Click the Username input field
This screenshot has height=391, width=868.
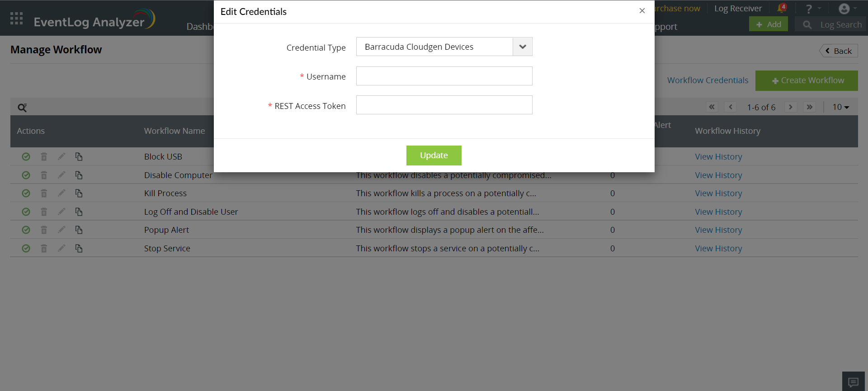coord(444,76)
